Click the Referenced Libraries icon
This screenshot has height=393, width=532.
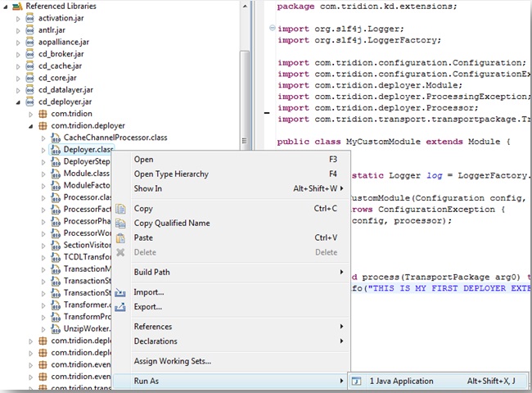17,6
